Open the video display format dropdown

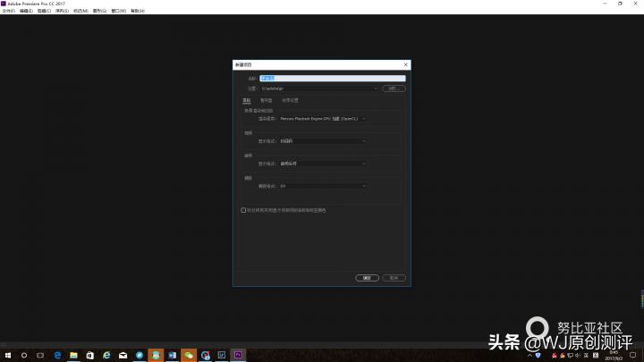click(323, 140)
